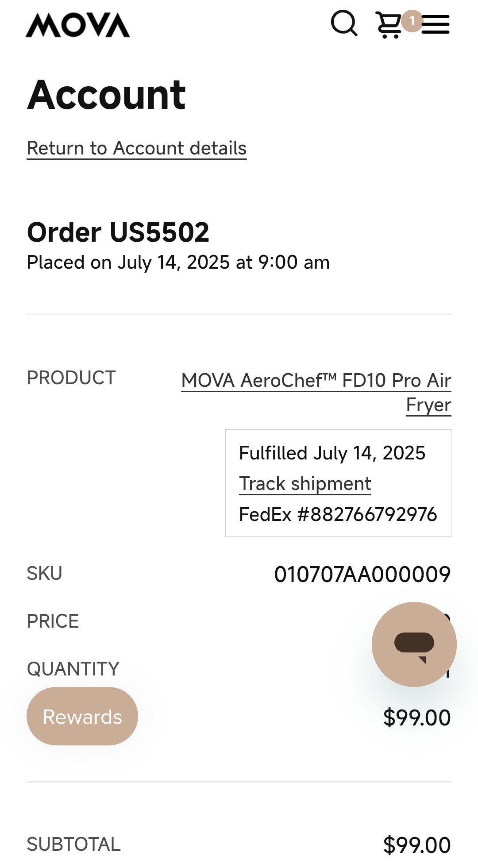Open the Rewards button

pos(82,716)
